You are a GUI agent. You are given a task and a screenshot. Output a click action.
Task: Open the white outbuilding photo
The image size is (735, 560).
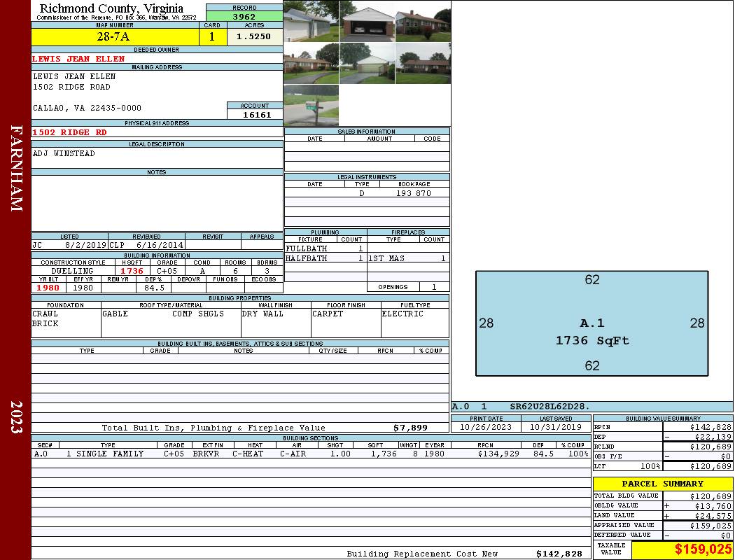click(311, 21)
